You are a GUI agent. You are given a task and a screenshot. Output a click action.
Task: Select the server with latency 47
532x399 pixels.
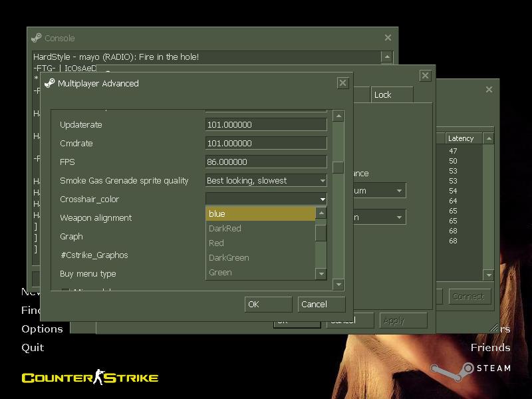[453, 151]
